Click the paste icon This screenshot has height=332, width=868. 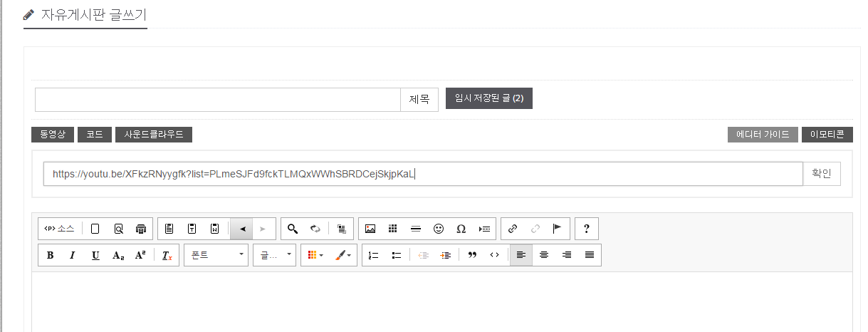169,229
